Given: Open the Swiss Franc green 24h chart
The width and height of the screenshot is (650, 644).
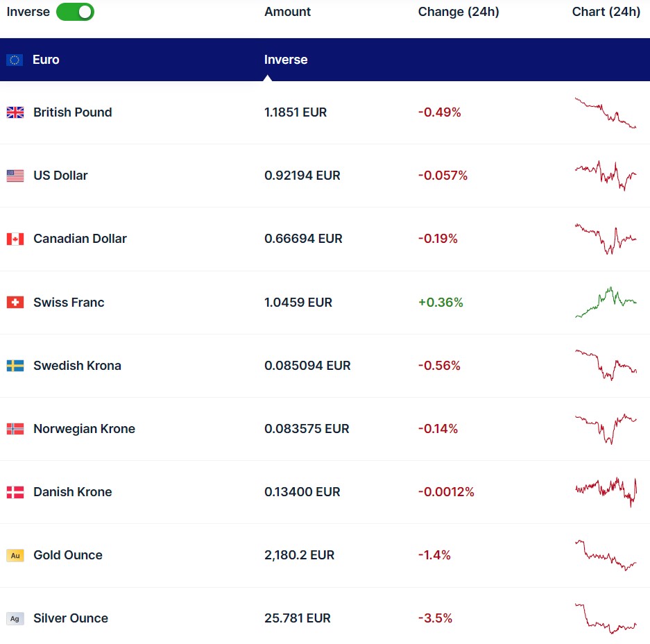Looking at the screenshot, I should click(x=605, y=303).
